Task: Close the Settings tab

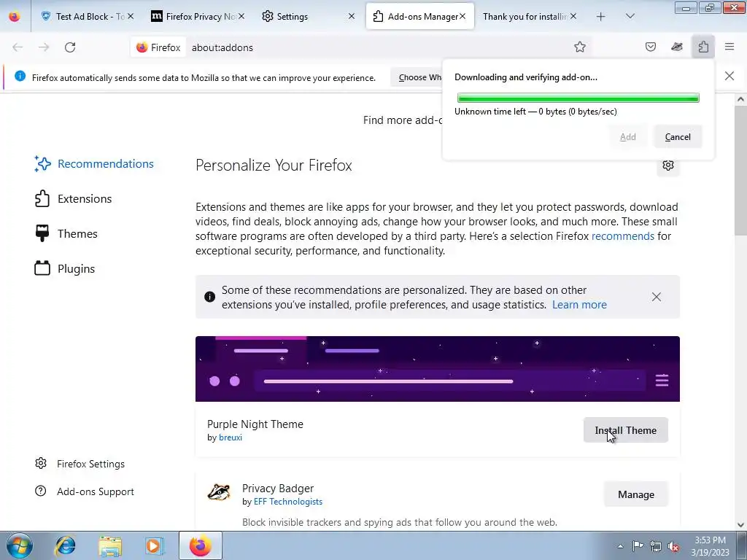Action: pos(352,16)
